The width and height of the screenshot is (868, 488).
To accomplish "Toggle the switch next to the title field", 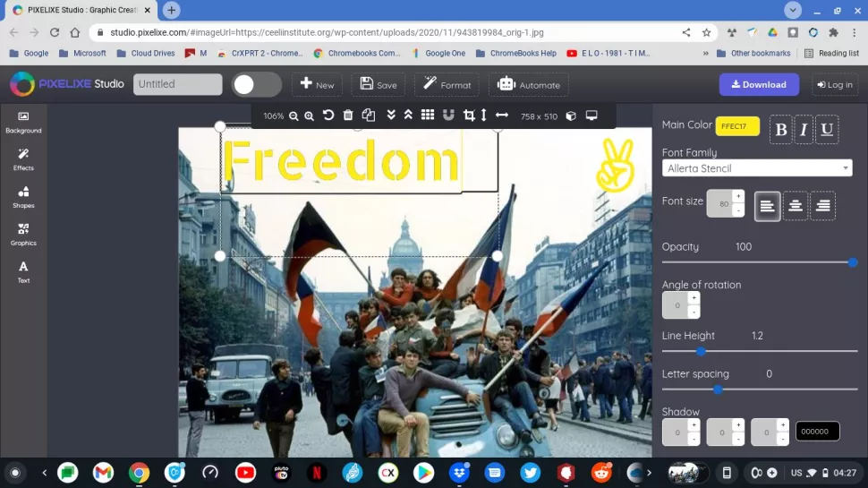I will [256, 85].
